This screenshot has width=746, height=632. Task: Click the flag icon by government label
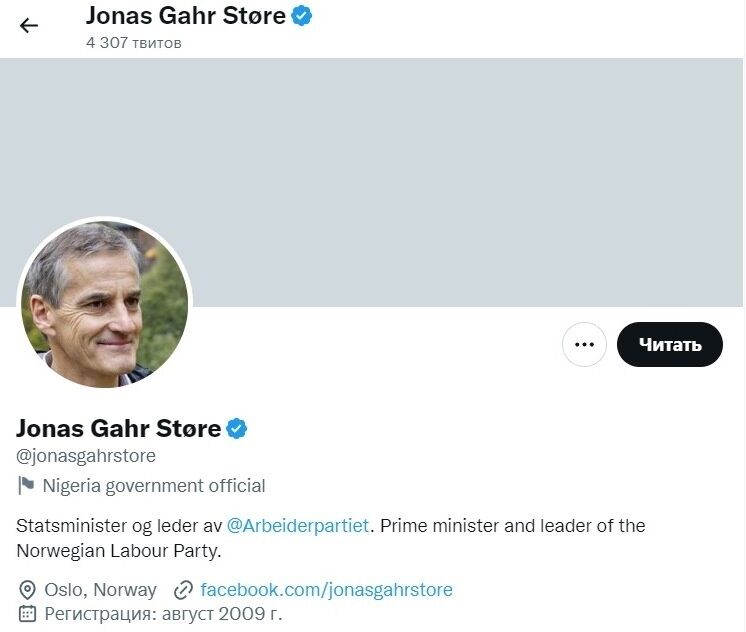coord(26,486)
